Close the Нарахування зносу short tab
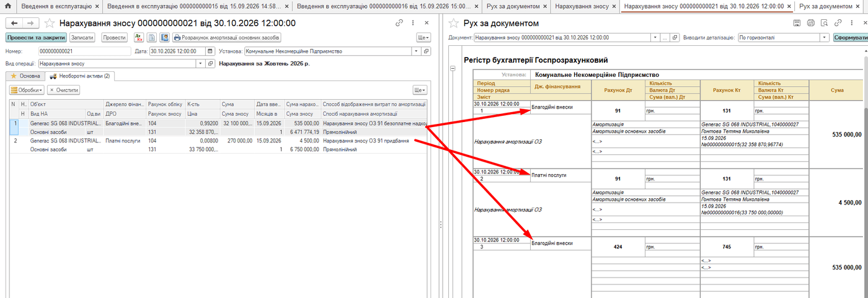 pos(614,7)
